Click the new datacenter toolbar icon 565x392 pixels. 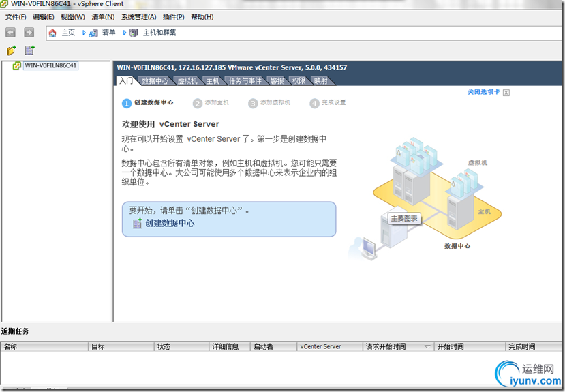point(29,50)
